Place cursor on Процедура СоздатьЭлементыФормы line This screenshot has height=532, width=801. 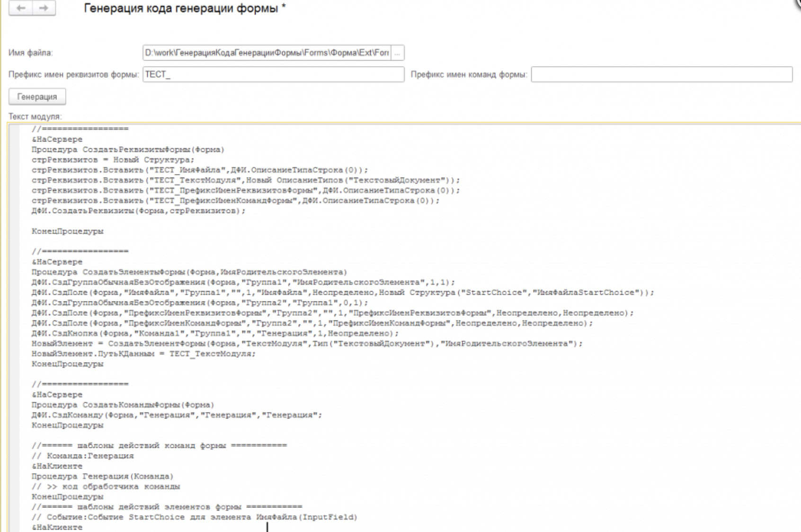[x=189, y=272]
